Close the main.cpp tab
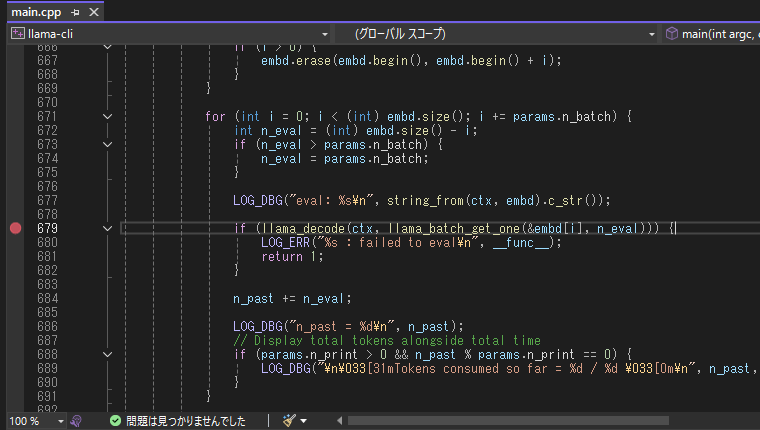This screenshot has height=430, width=760. [x=94, y=12]
